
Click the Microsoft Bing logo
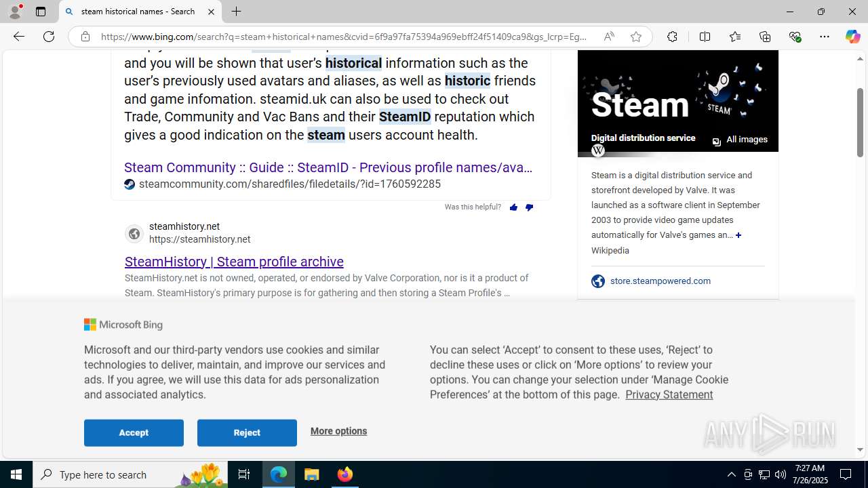[x=123, y=325]
